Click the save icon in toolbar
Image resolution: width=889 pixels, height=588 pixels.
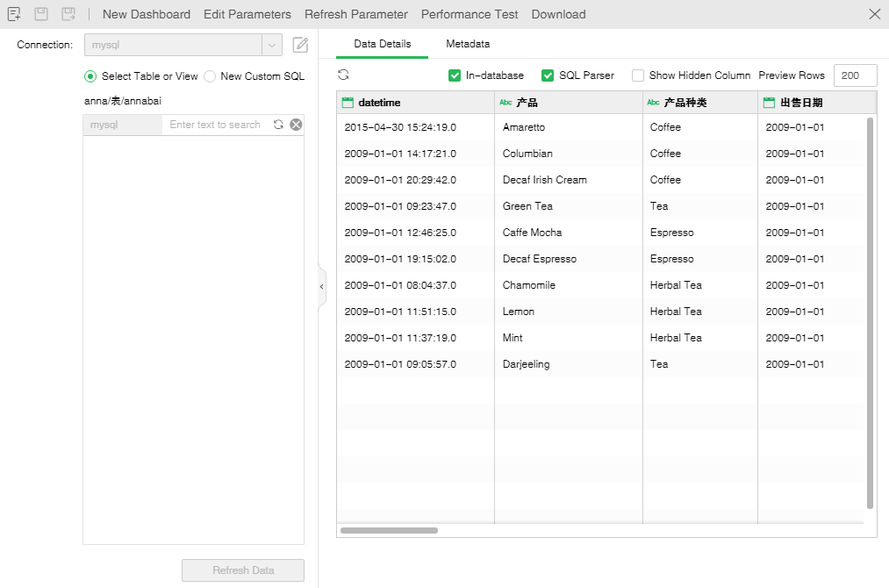coord(41,14)
